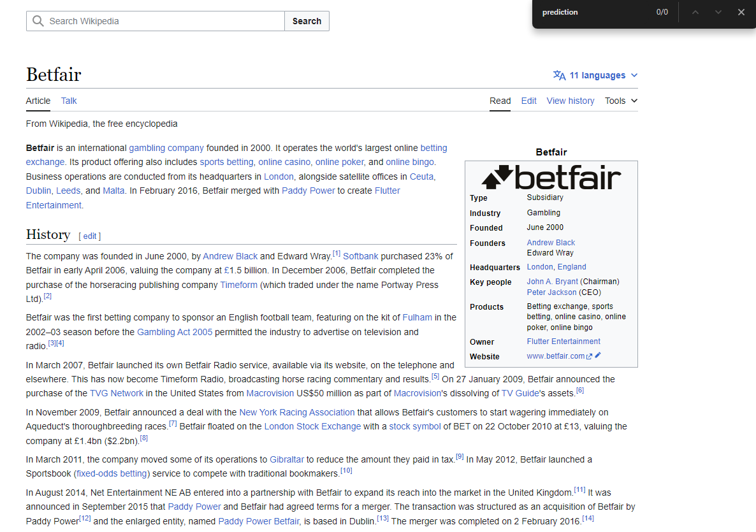Open the London Stock Exchange link

[312, 426]
